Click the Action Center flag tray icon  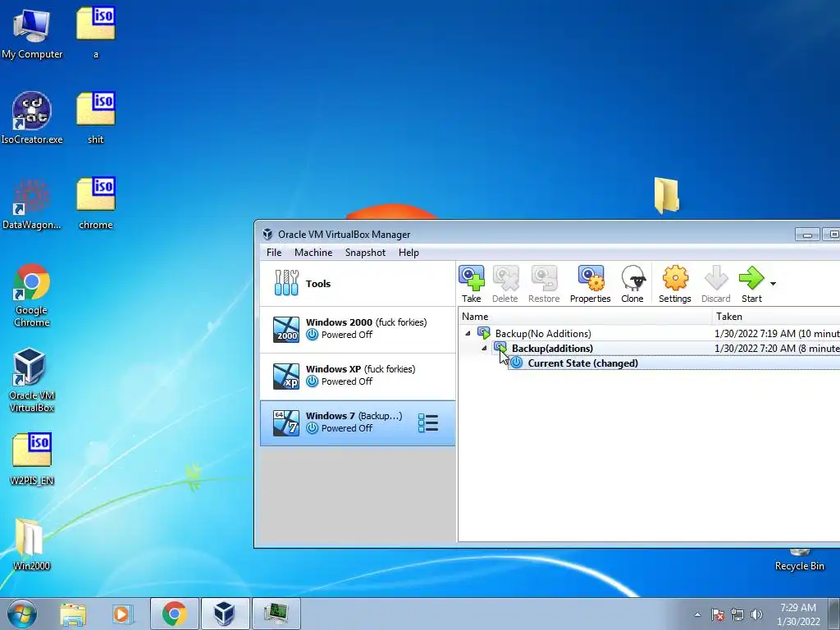[x=718, y=614]
